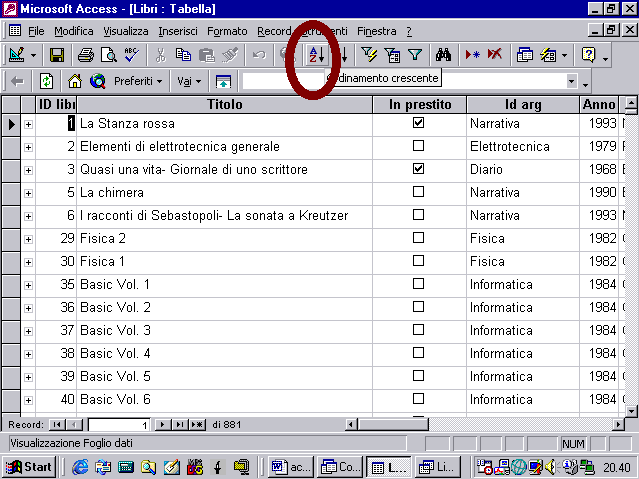Click the Filter By Form icon
The height and width of the screenshot is (479, 639).
[392, 55]
